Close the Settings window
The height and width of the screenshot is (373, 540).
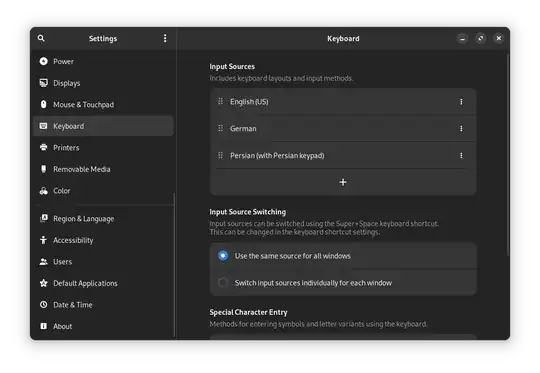point(498,38)
